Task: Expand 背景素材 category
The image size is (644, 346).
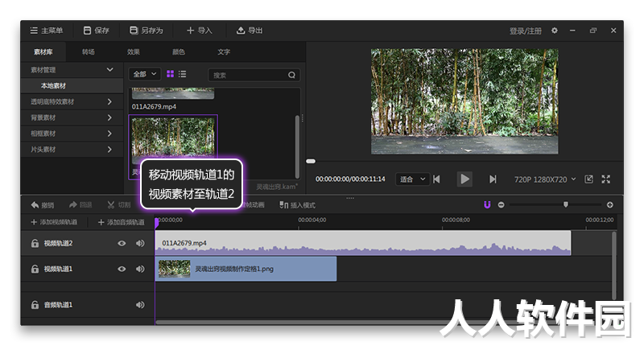Action: 72,117
